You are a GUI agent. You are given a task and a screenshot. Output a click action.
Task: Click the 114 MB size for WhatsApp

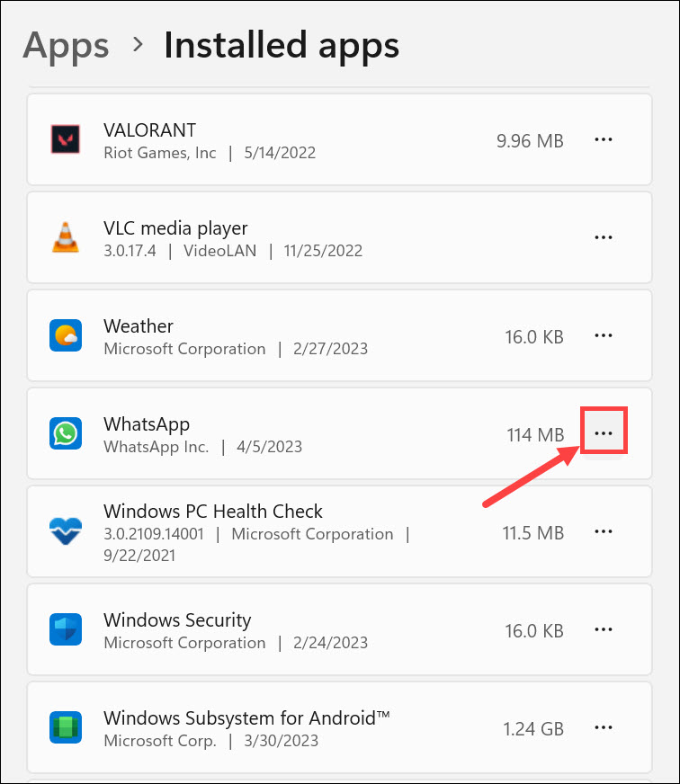tap(535, 435)
